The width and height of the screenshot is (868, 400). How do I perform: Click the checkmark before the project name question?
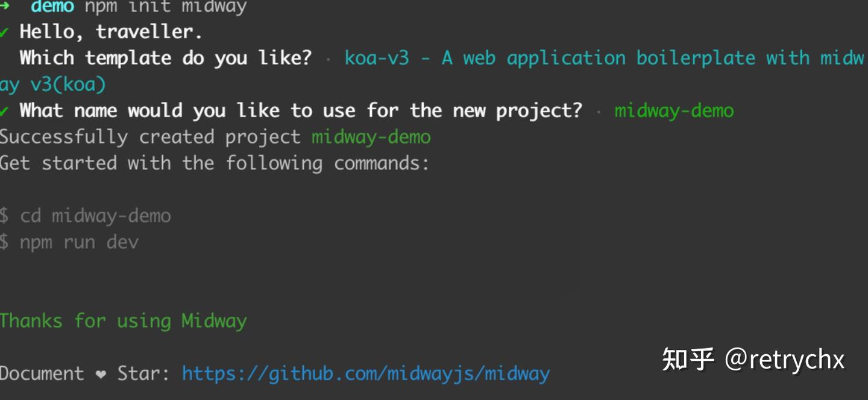[4, 111]
